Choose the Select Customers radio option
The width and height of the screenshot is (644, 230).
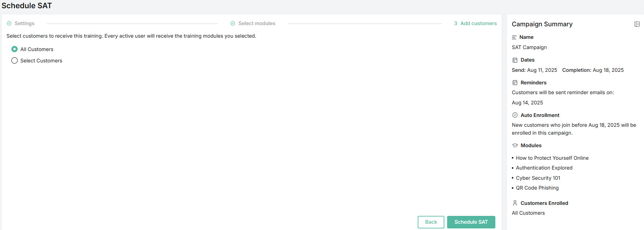pos(15,60)
